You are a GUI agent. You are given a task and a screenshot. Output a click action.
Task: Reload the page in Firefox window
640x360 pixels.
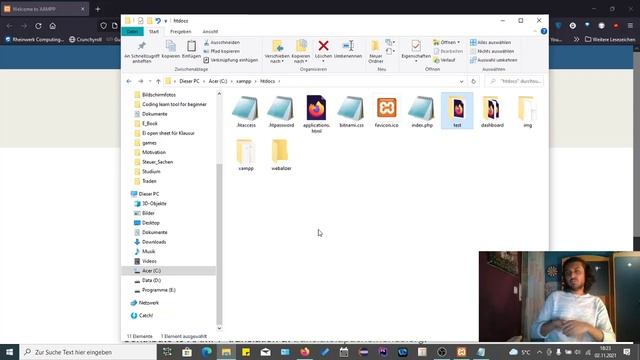tap(38, 26)
